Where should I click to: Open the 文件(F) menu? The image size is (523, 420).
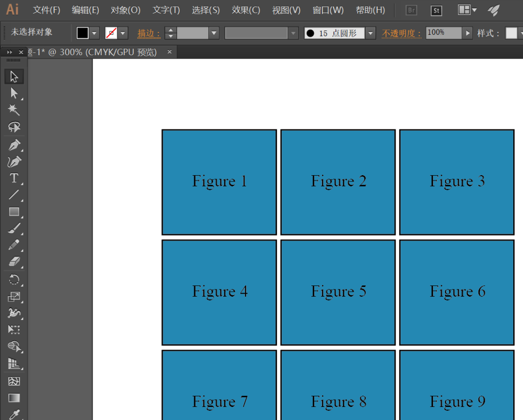click(x=46, y=10)
